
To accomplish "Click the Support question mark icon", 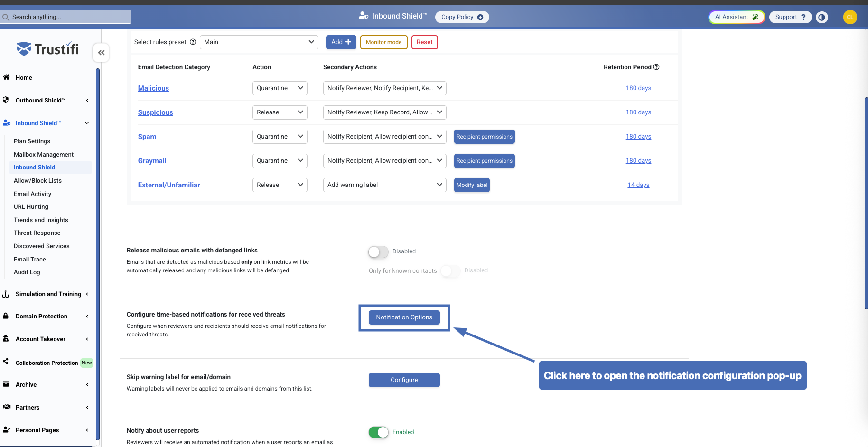I will point(803,17).
